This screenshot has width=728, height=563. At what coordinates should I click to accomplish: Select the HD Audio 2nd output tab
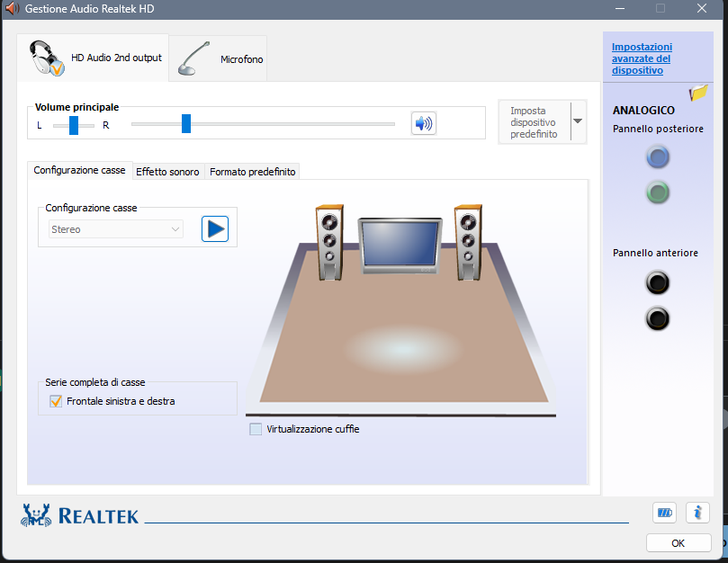[x=93, y=58]
